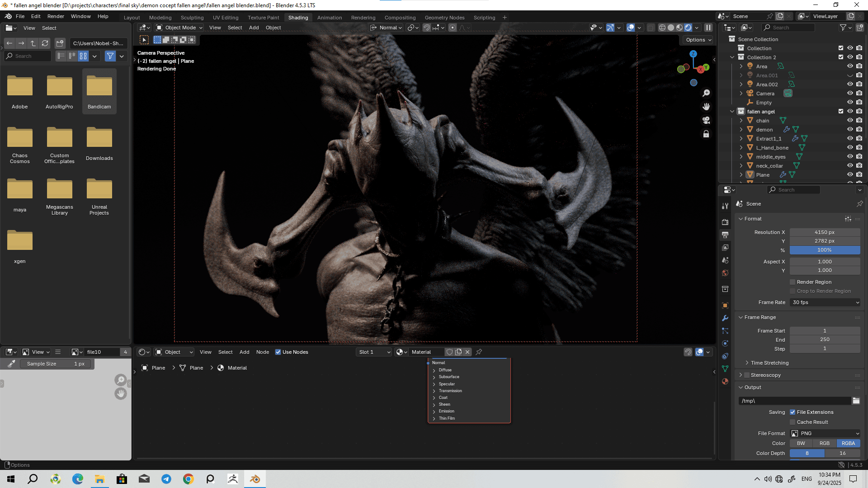Exclude the fallen angel collection checkbox
The width and height of the screenshot is (868, 488).
coord(841,112)
